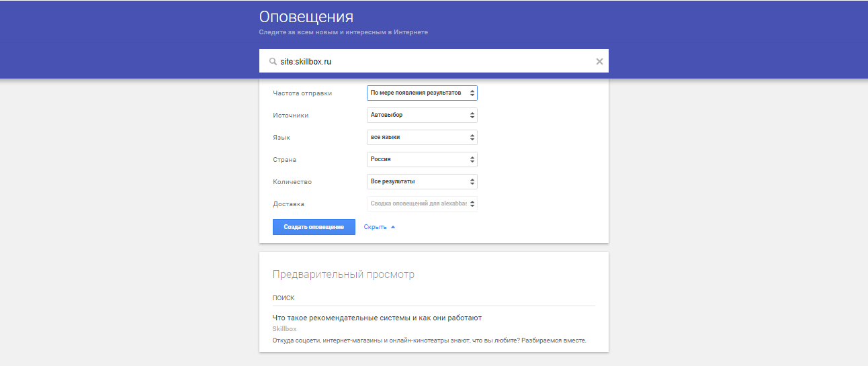Click the subtitle Следите за всем новым
The width and height of the screenshot is (868, 366).
343,32
